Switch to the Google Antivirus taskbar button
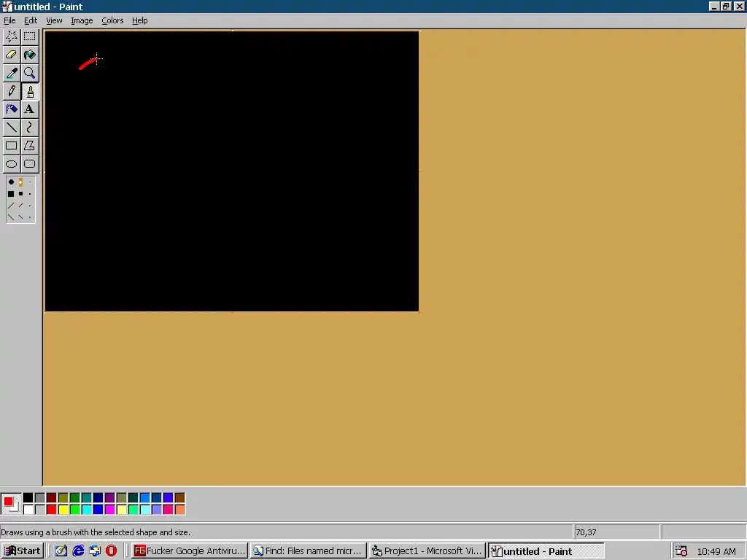 click(190, 551)
